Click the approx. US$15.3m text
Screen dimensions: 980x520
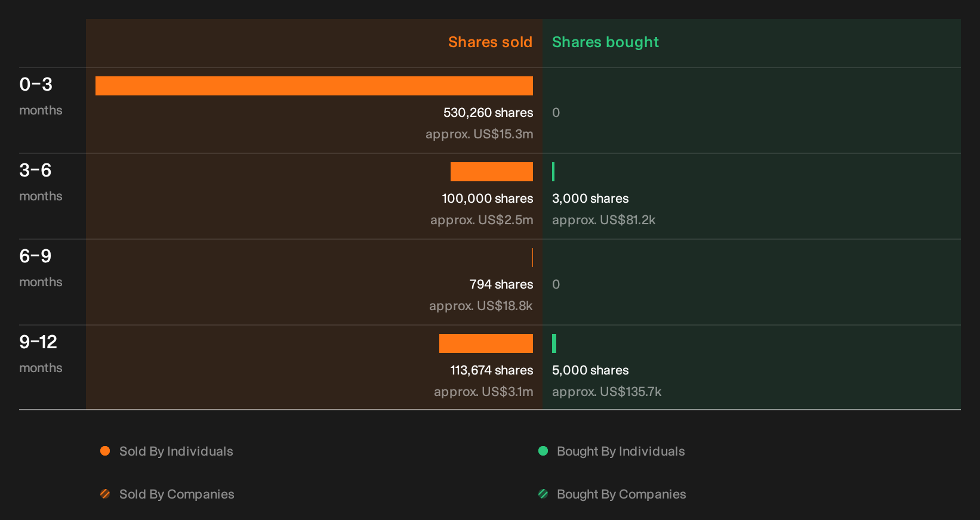[x=479, y=134]
